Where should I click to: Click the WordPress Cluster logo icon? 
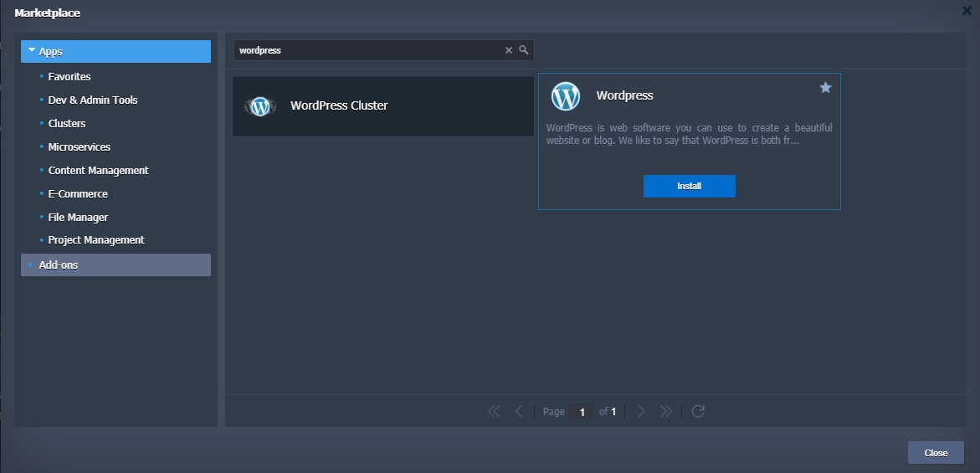(x=260, y=106)
